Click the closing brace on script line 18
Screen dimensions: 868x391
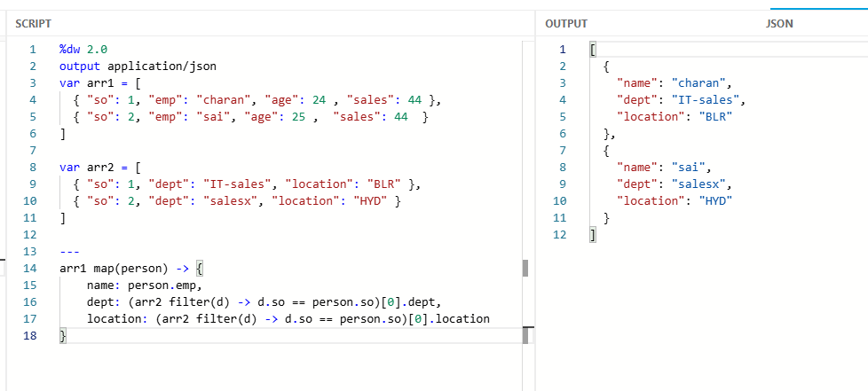click(62, 336)
